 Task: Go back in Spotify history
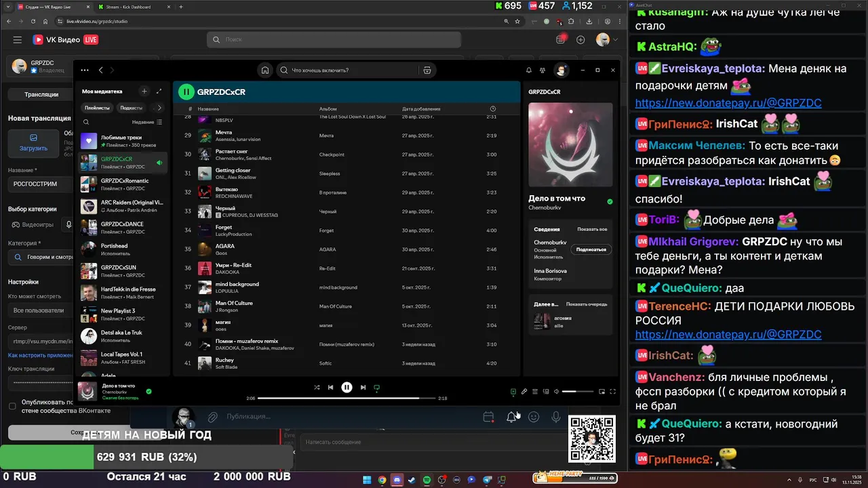(x=101, y=70)
